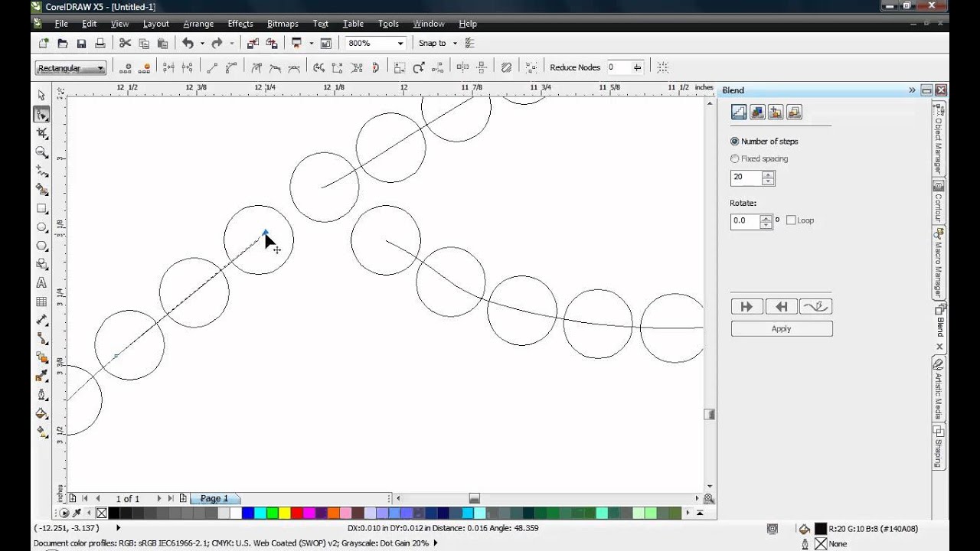Click the Convert to line icon

213,67
